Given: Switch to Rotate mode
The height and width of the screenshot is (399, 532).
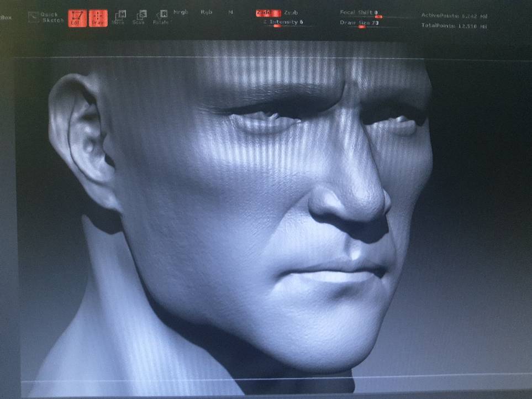Looking at the screenshot, I should (x=161, y=18).
